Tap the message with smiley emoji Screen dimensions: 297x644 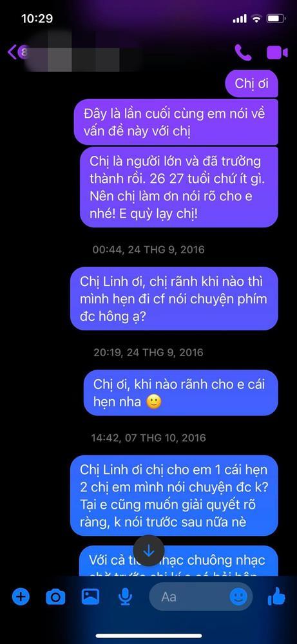(x=181, y=393)
